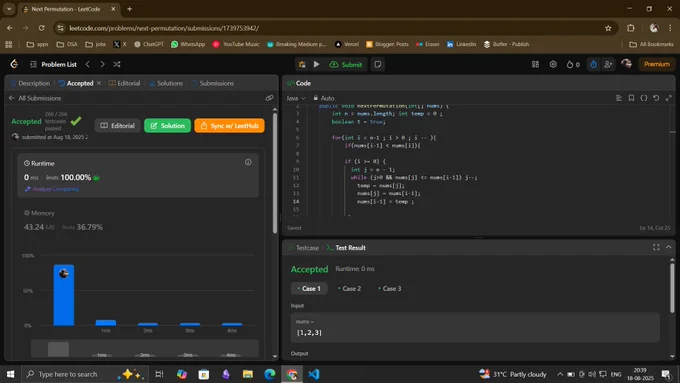
Task: Open LeetCode settings gear
Action: (x=553, y=64)
